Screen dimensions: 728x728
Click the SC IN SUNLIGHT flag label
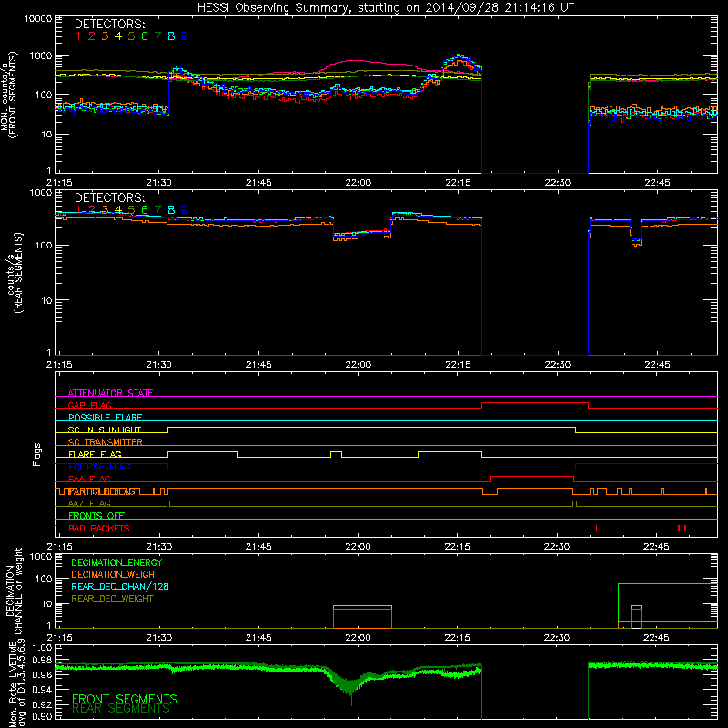pos(105,430)
